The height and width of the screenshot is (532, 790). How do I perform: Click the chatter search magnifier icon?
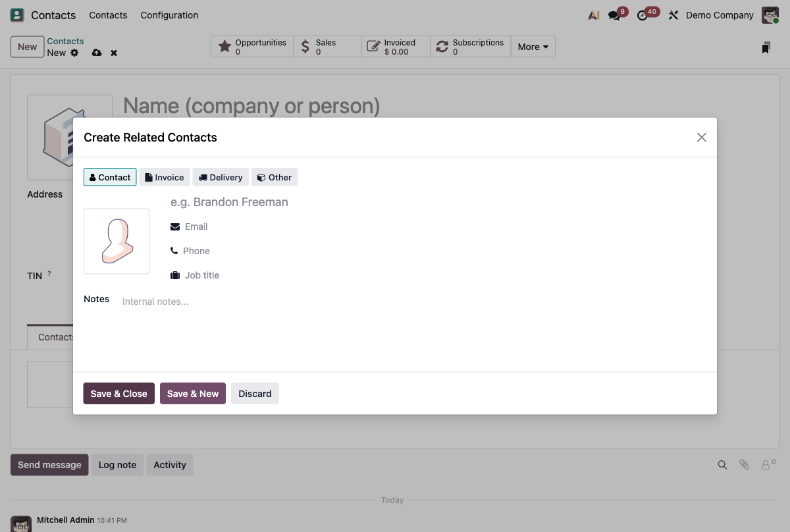(x=722, y=465)
